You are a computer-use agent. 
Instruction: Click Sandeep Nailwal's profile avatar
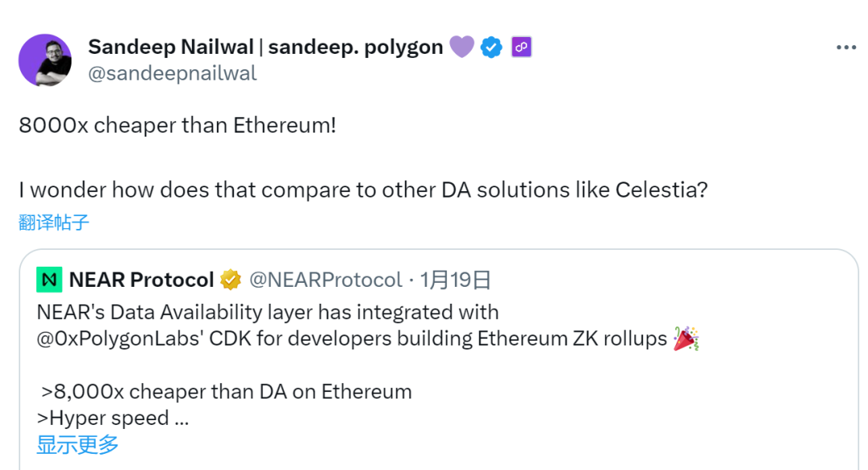click(x=45, y=59)
